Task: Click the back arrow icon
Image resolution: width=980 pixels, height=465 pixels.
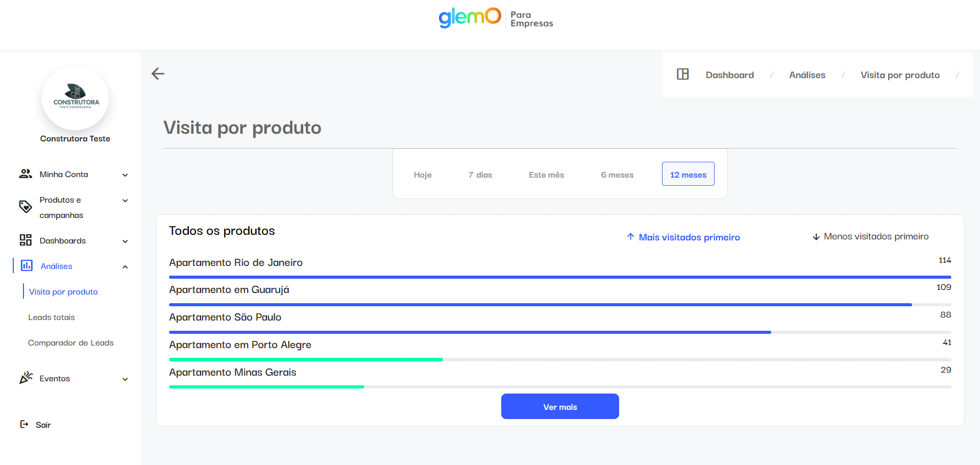Action: (158, 74)
